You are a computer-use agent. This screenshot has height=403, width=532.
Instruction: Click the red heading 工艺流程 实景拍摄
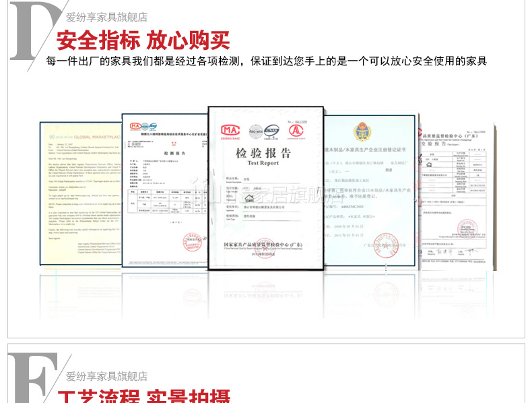[144, 396]
